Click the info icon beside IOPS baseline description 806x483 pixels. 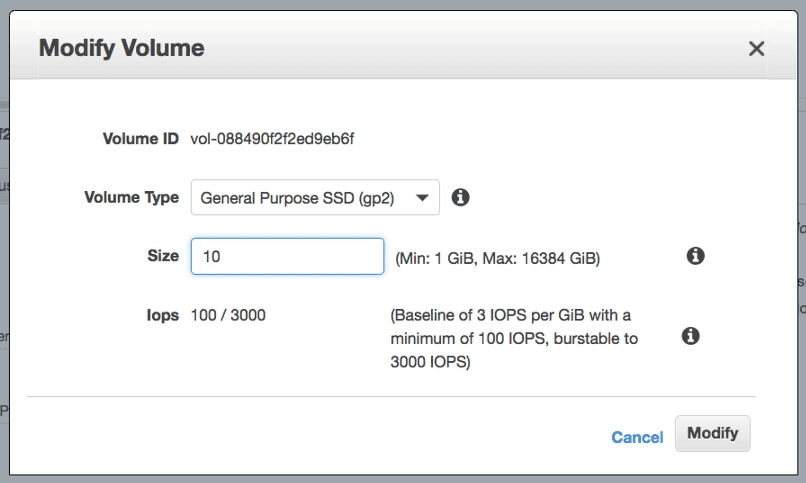(690, 336)
